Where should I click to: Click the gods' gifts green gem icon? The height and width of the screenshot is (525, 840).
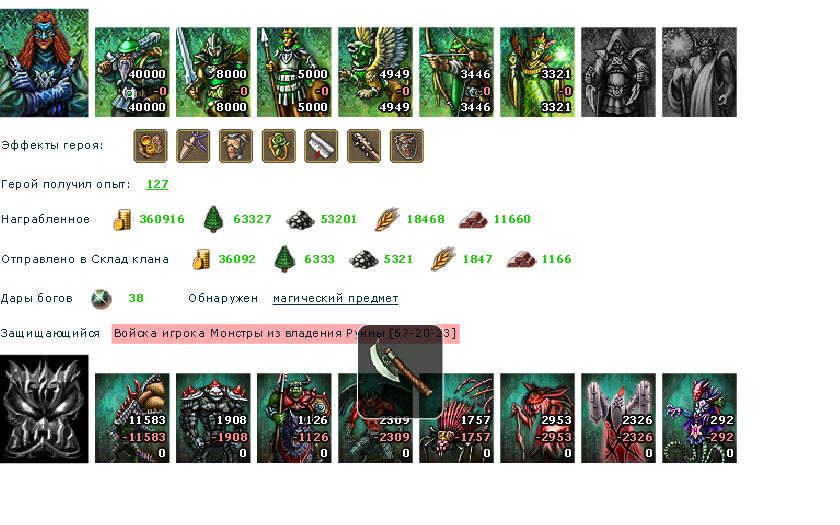(x=101, y=299)
